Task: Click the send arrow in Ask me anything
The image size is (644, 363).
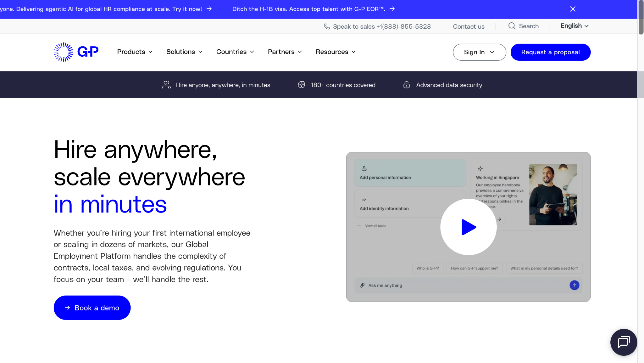Action: coord(574,285)
